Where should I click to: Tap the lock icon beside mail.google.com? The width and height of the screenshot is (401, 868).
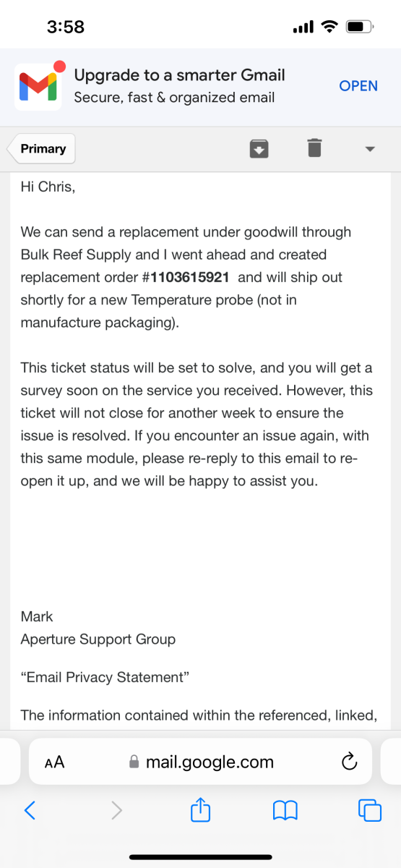[133, 762]
